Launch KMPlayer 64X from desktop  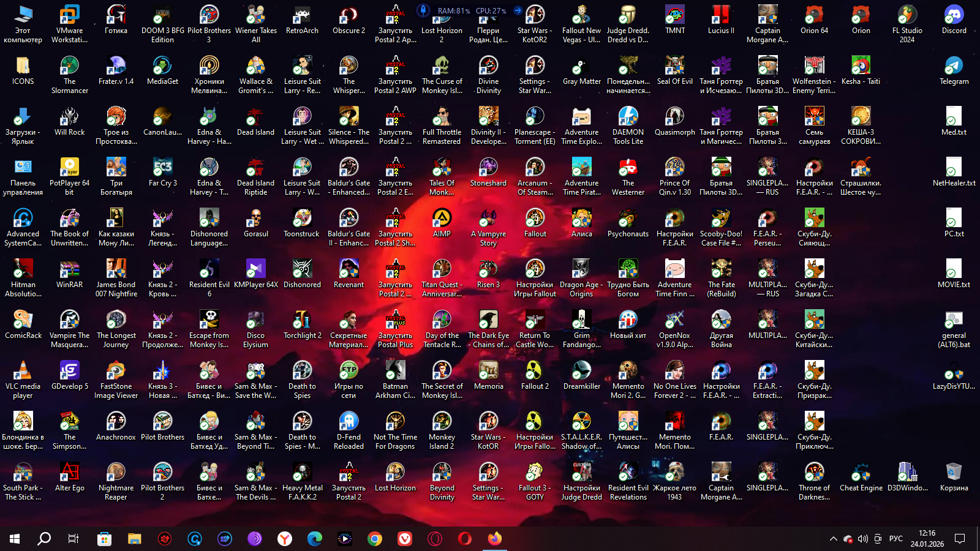[255, 273]
